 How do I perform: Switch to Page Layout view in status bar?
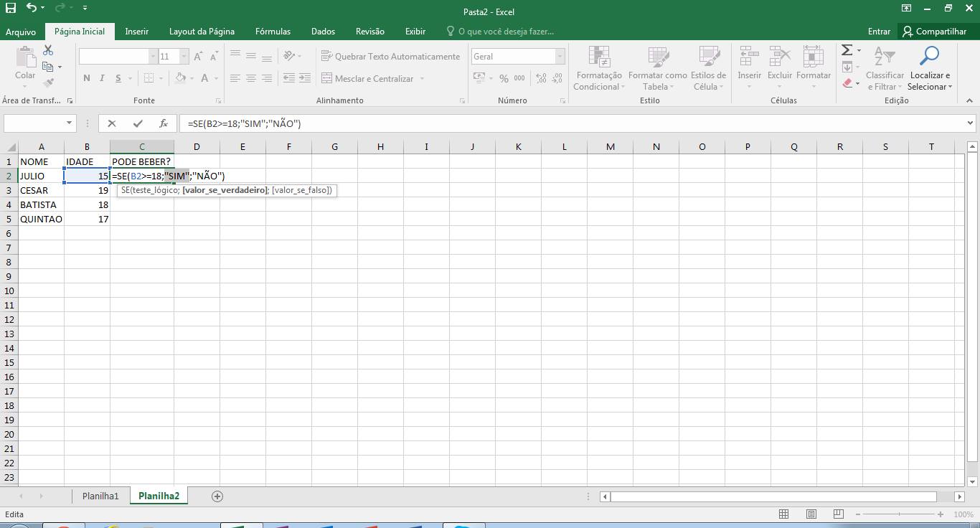[811, 514]
